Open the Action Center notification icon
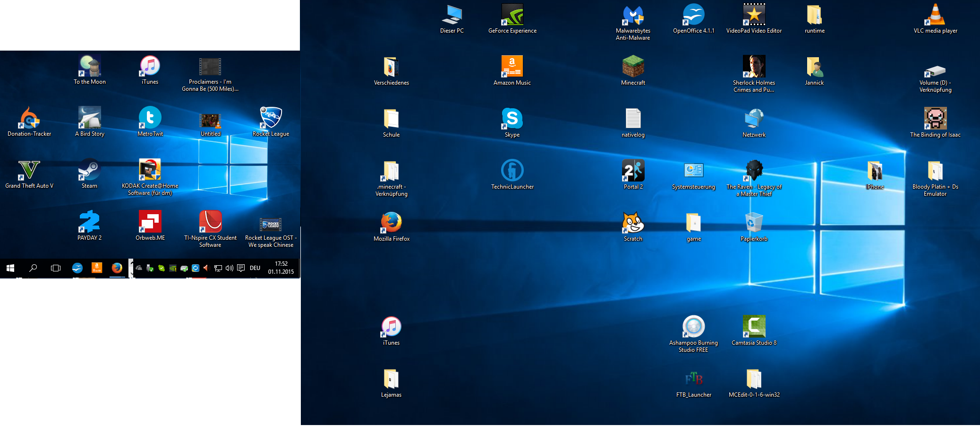The width and height of the screenshot is (980, 426). point(241,268)
